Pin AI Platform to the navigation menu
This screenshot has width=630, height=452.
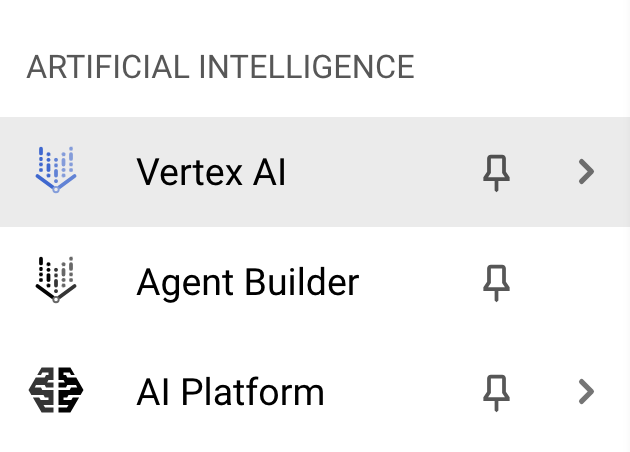click(496, 393)
